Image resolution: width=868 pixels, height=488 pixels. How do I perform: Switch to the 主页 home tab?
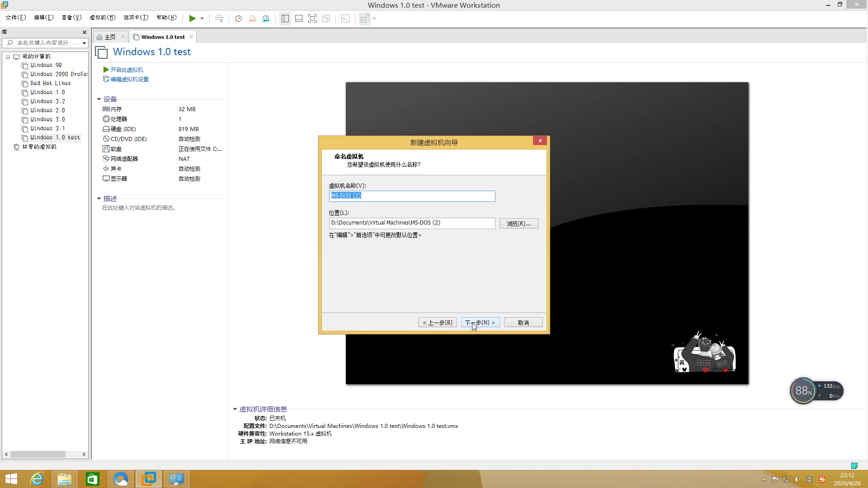click(109, 37)
